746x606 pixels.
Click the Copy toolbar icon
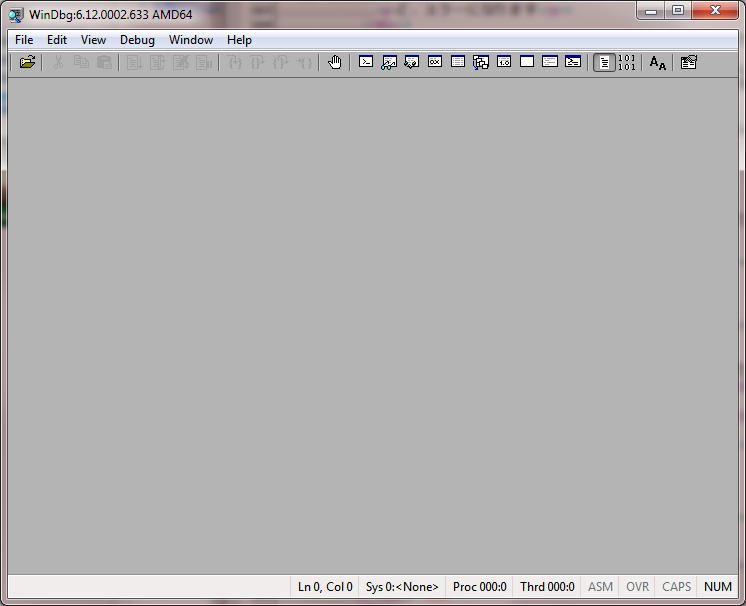[x=81, y=62]
